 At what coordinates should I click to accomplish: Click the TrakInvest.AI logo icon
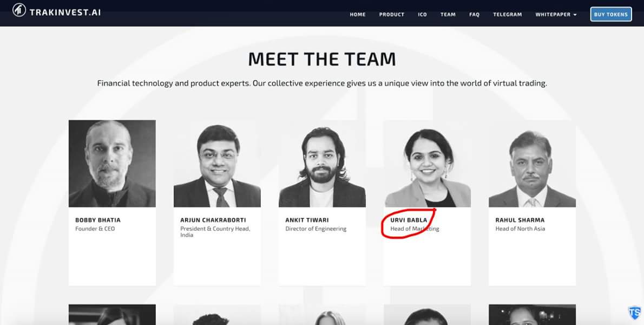click(x=19, y=10)
